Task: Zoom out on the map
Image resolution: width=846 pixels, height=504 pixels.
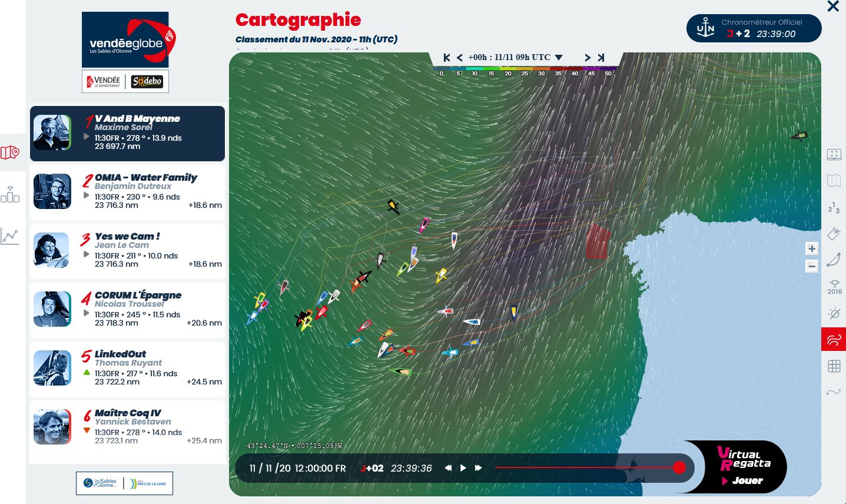Action: pyautogui.click(x=812, y=266)
